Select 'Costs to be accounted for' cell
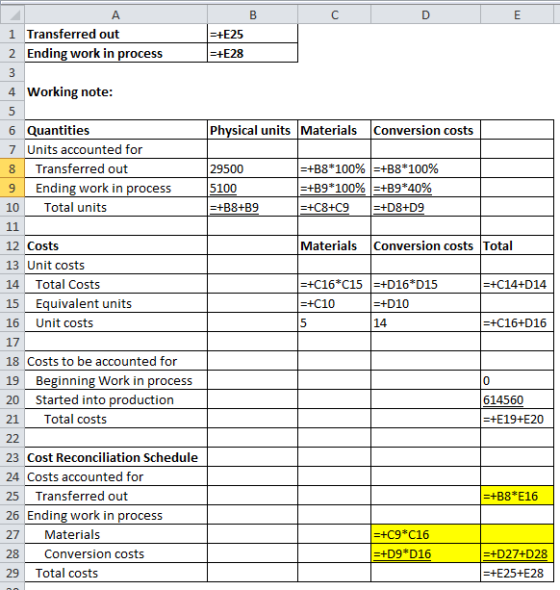Screen dimensions: 560x590 (116, 361)
